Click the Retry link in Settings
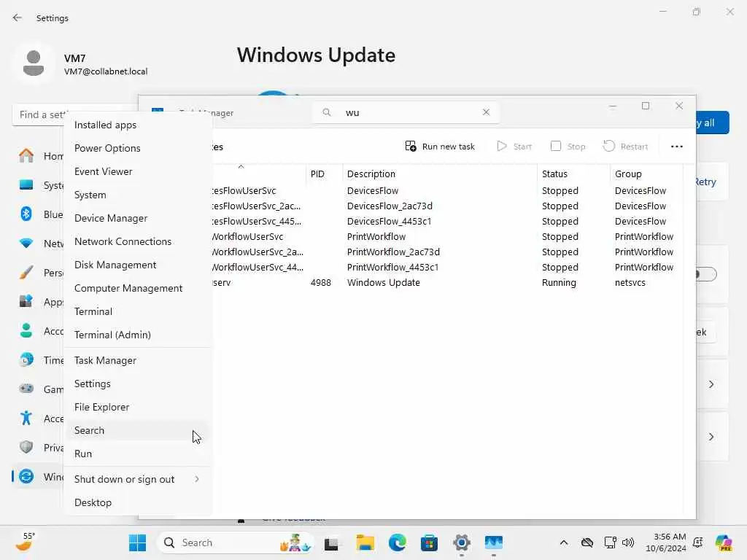This screenshot has height=560, width=747. point(705,182)
